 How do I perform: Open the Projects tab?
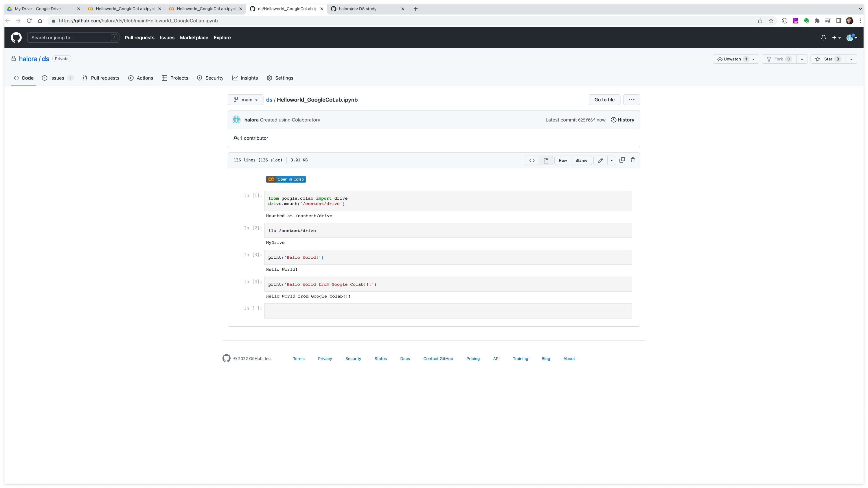175,78
